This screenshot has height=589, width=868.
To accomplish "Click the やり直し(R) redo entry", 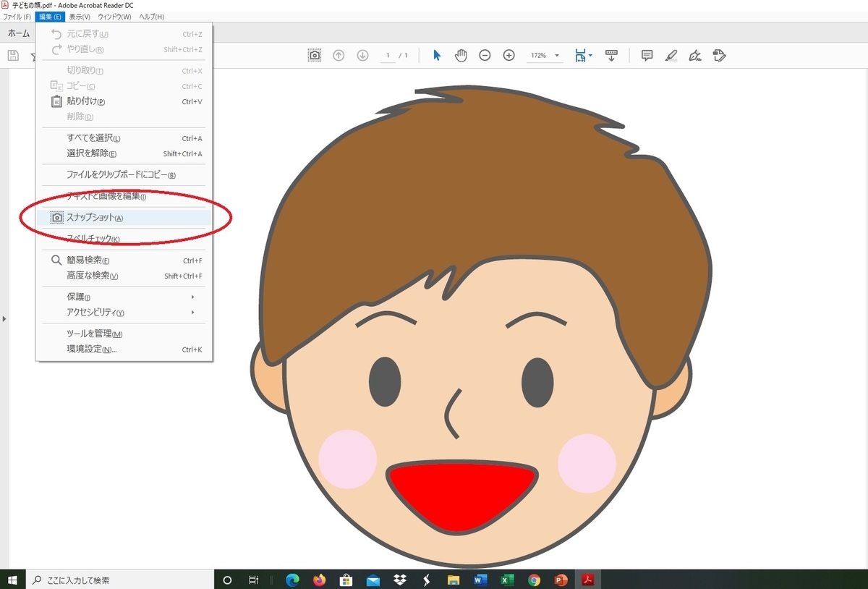I will [x=124, y=49].
